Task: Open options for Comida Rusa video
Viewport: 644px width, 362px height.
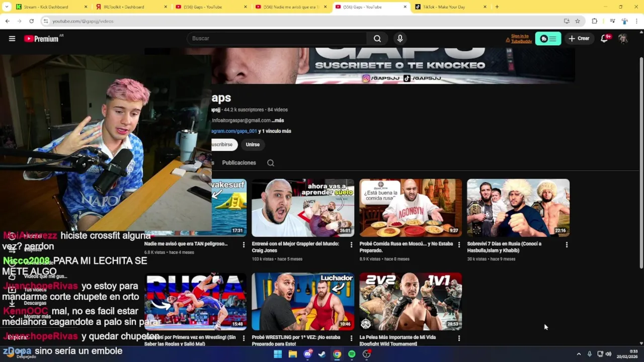Action: pyautogui.click(x=459, y=245)
